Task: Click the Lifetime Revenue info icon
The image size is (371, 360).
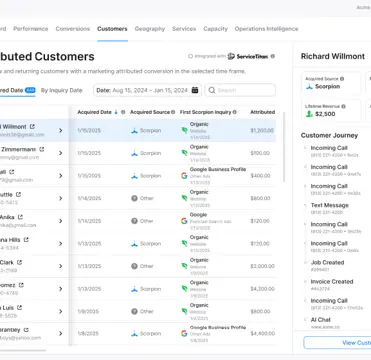Action: pyautogui.click(x=343, y=107)
